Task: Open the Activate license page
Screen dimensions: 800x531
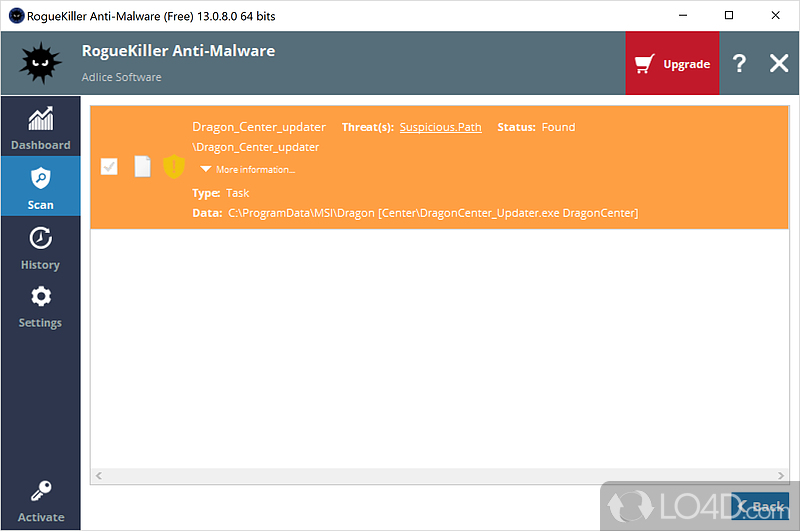Action: point(40,501)
